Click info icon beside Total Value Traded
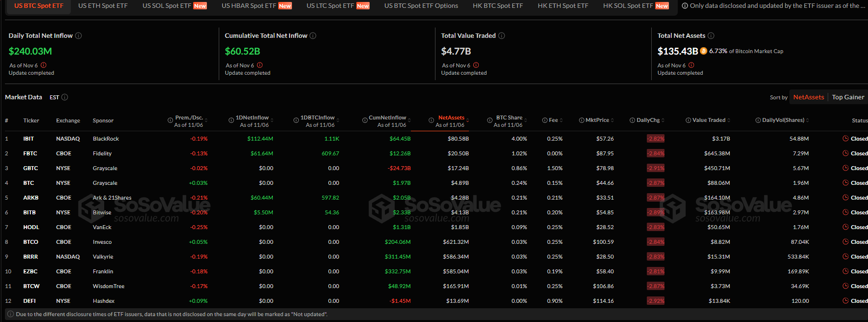This screenshot has width=868, height=322. pos(502,36)
